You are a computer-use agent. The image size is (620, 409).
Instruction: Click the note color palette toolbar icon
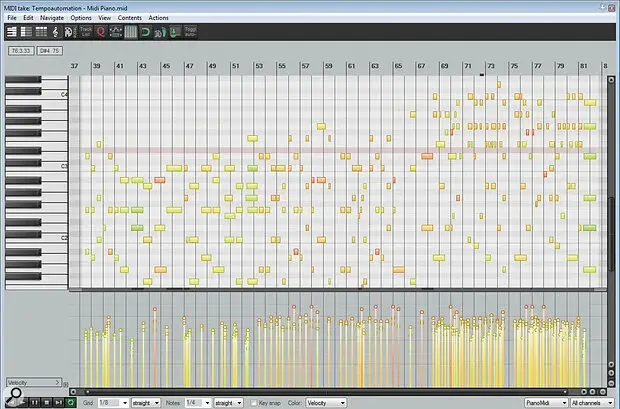(70, 32)
